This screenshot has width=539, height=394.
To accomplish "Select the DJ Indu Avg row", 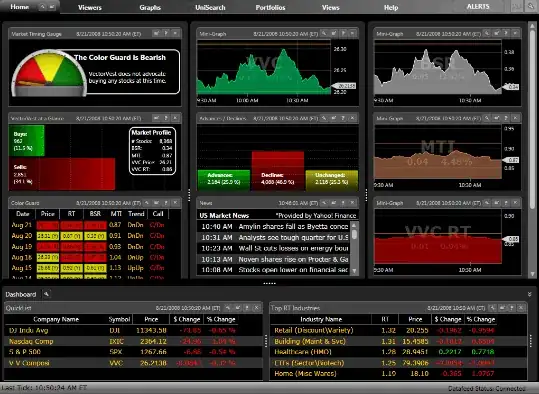I will (x=133, y=330).
